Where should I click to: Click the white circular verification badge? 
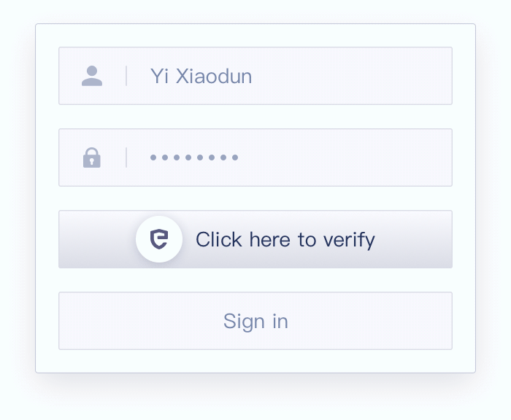(159, 239)
